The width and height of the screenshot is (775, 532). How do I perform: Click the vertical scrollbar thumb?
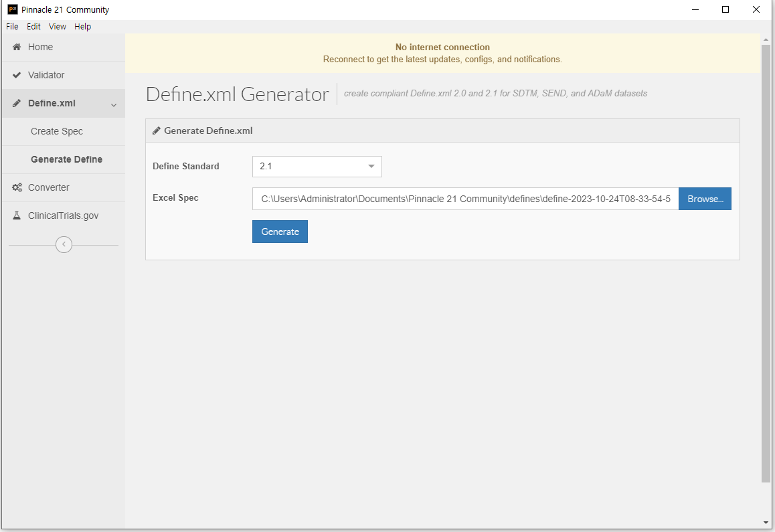(x=766, y=263)
